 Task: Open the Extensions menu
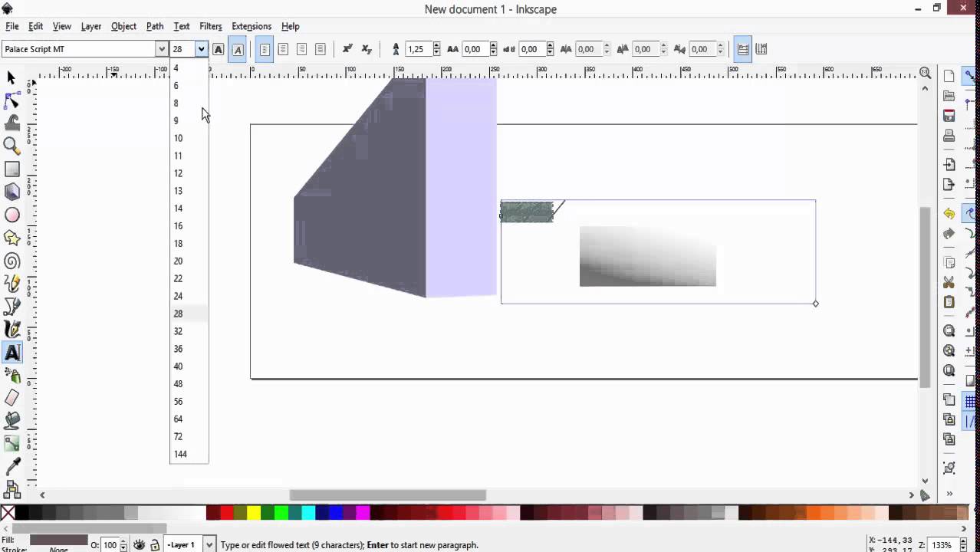pyautogui.click(x=252, y=26)
